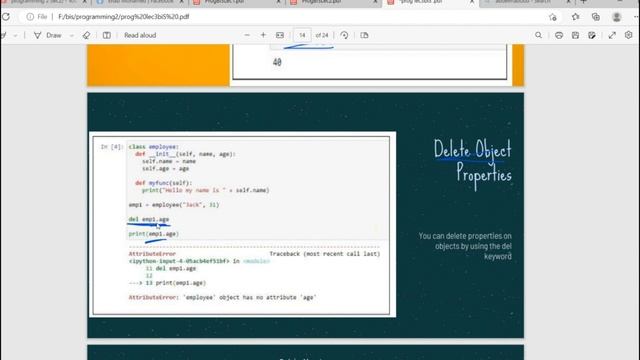Viewport: 640px width, 360px height.
Task: Zoom in with the plus button
Action: (263, 36)
